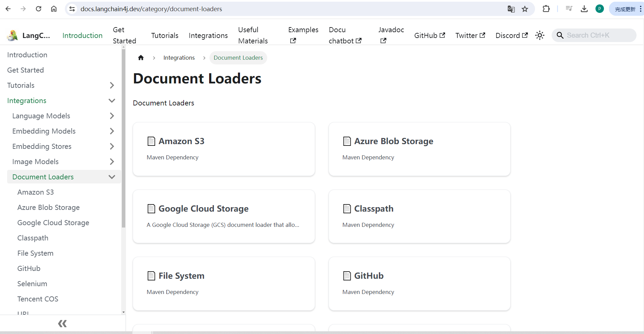The width and height of the screenshot is (644, 334).
Task: Open the Introduction navbar item
Action: click(x=82, y=35)
